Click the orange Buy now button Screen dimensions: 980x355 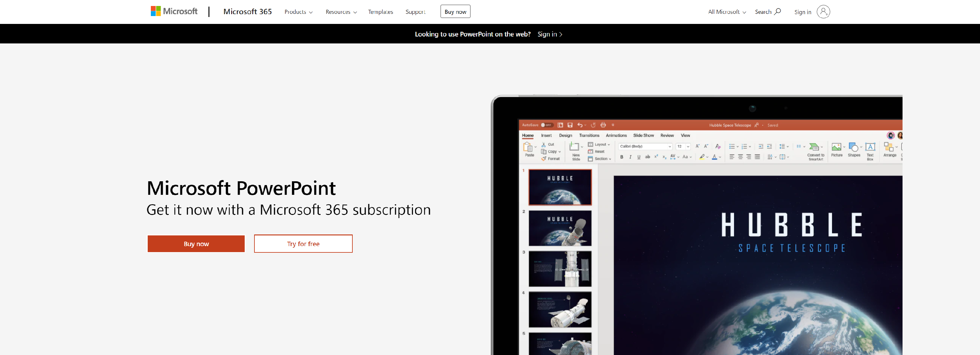pyautogui.click(x=196, y=244)
